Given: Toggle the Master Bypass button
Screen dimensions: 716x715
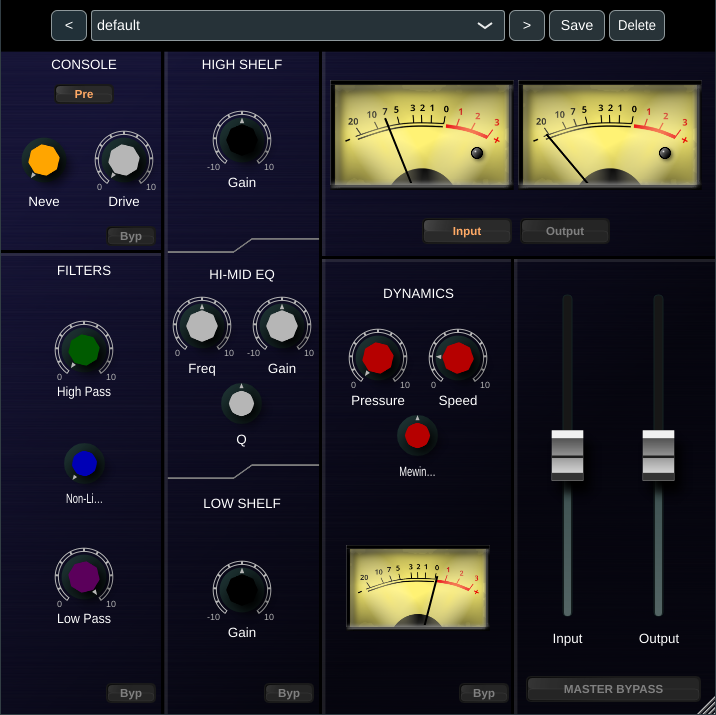Looking at the screenshot, I should [x=613, y=689].
